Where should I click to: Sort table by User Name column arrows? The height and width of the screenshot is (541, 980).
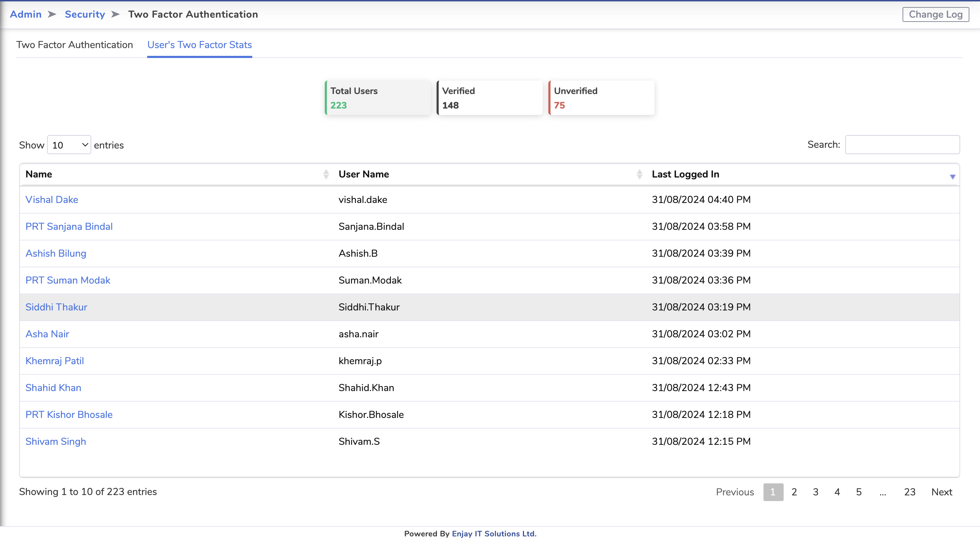(x=639, y=174)
